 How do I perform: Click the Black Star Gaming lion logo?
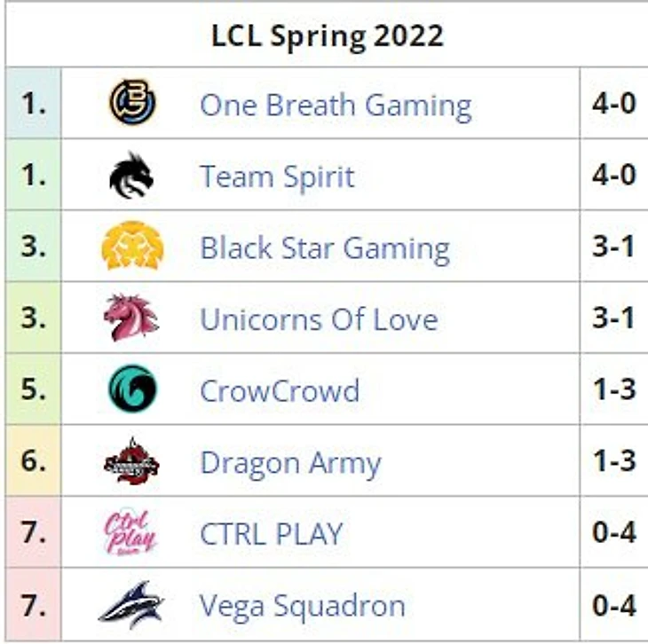coord(132,247)
